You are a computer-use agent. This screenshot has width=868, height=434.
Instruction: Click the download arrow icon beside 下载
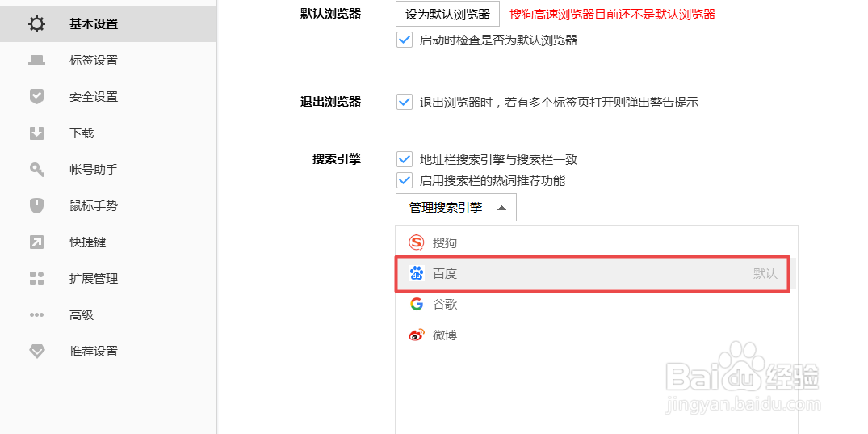(x=36, y=133)
